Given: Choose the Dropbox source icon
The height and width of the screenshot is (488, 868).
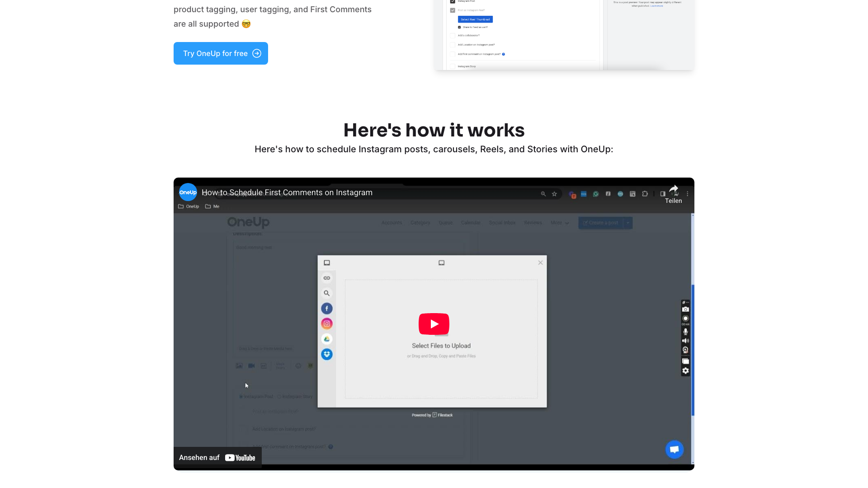Looking at the screenshot, I should pyautogui.click(x=327, y=354).
